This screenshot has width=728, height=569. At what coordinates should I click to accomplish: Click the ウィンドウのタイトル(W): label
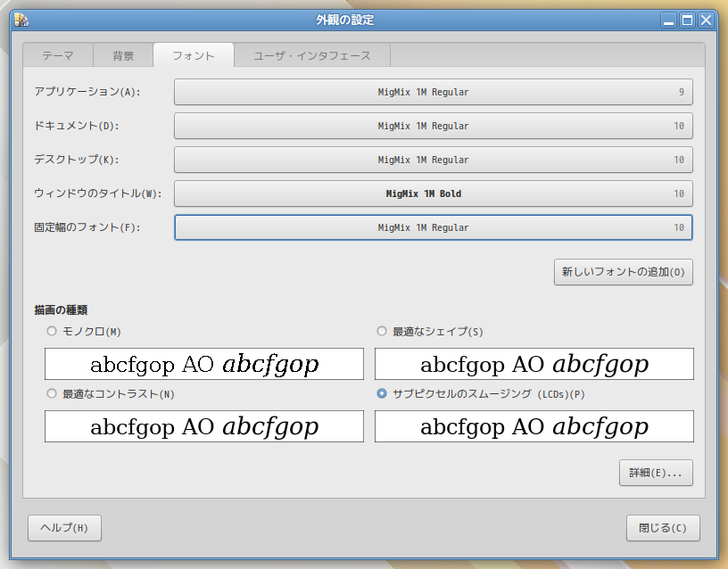98,194
